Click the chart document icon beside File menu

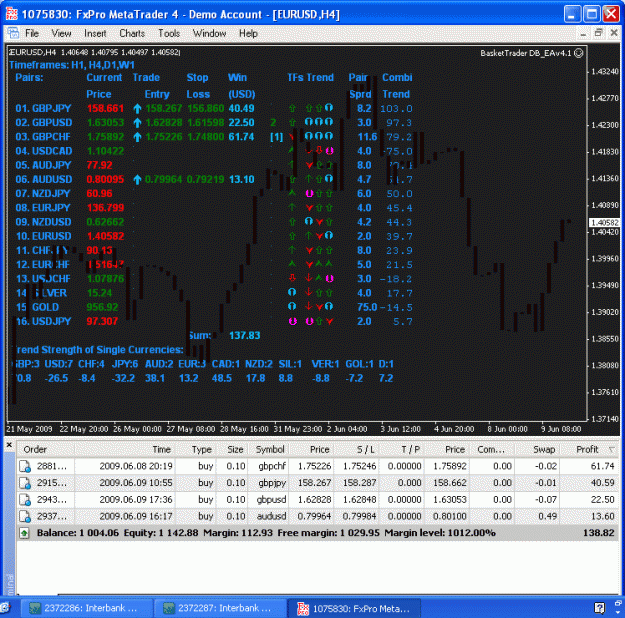tap(13, 33)
